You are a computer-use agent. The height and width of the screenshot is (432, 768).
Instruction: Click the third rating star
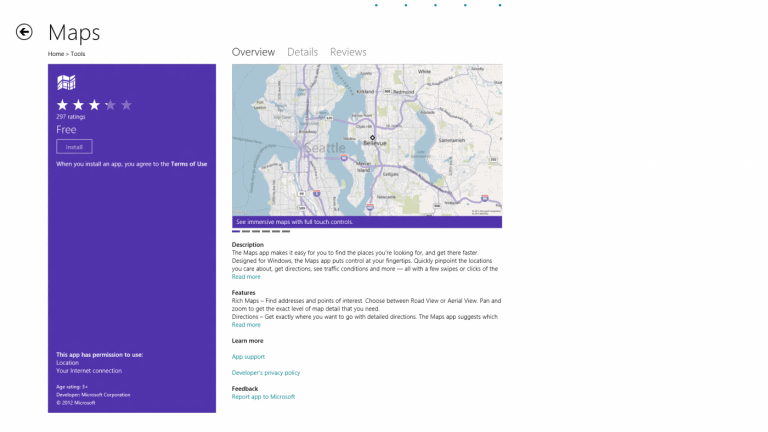94,105
